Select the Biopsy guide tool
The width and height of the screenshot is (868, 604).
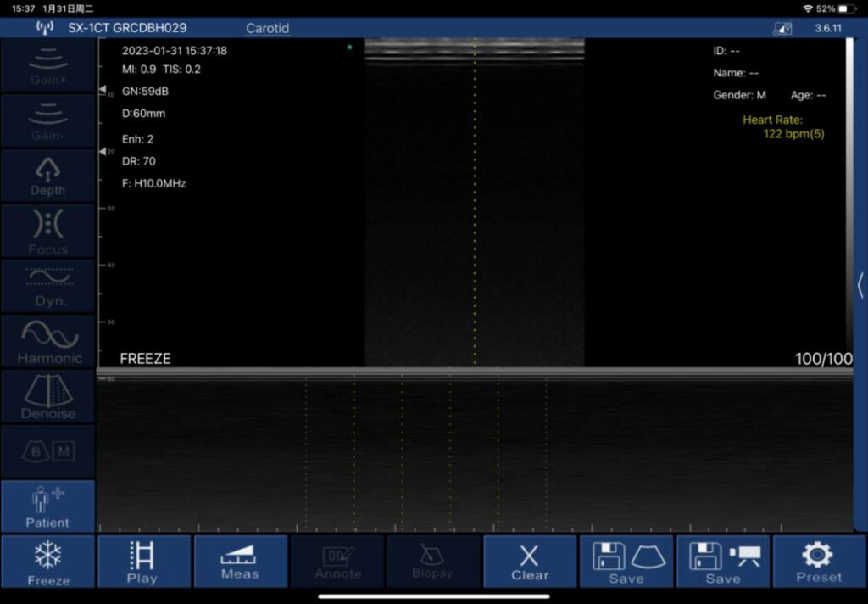coord(434,562)
